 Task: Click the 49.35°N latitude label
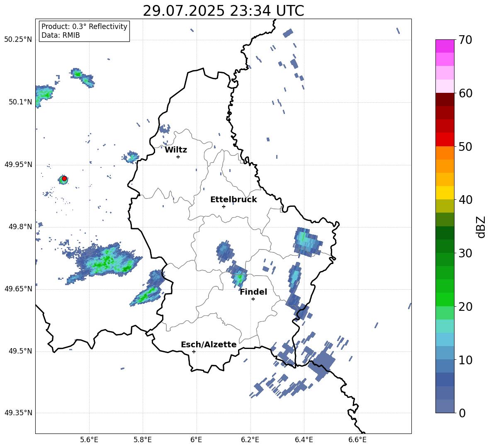pos(18,413)
